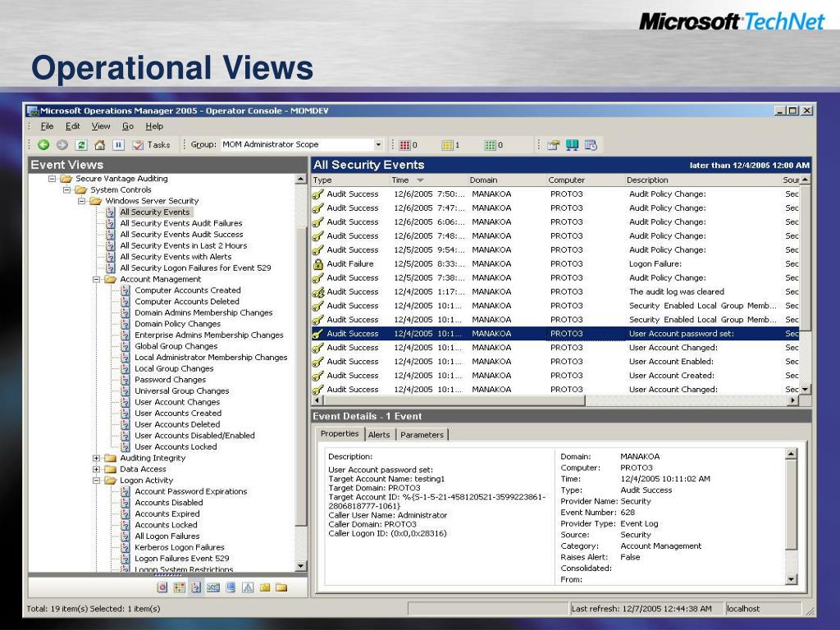Open the Go menu
This screenshot has height=630, width=840.
127,126
